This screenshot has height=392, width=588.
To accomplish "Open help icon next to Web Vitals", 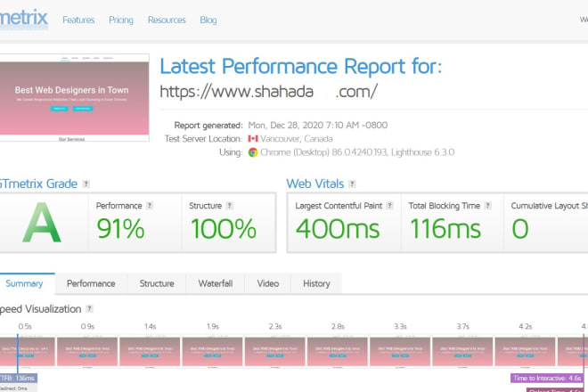I will (352, 184).
